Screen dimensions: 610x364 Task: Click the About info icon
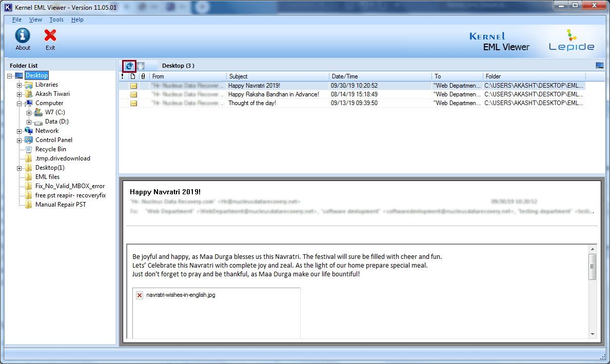(23, 35)
